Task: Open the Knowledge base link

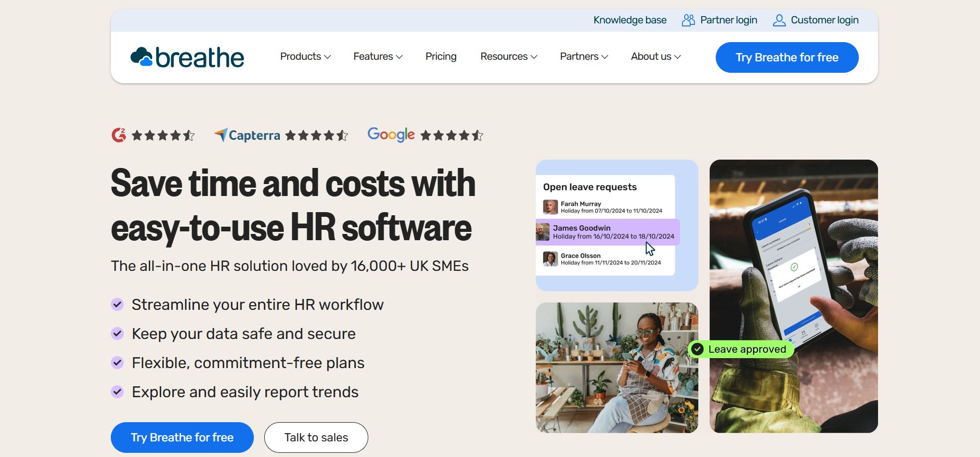Action: coord(629,20)
